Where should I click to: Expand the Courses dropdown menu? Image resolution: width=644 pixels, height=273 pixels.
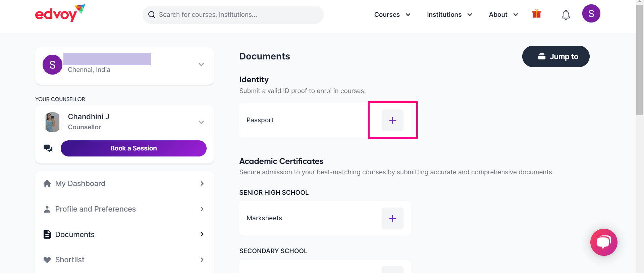392,14
